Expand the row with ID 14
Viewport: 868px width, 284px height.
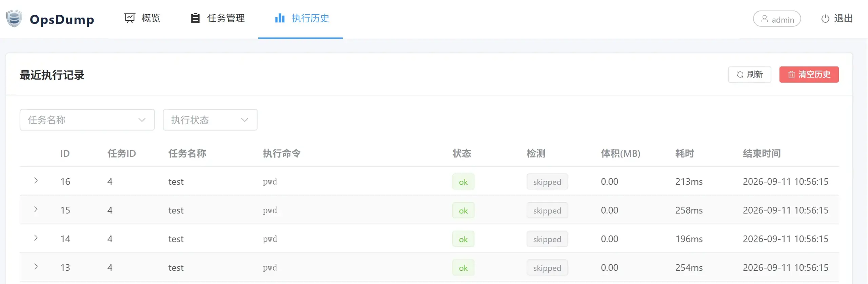[36, 239]
